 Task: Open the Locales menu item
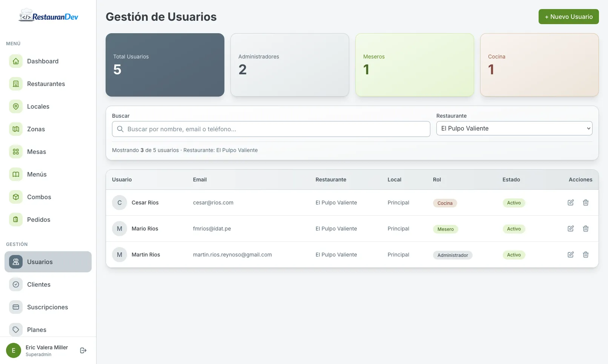click(x=48, y=106)
